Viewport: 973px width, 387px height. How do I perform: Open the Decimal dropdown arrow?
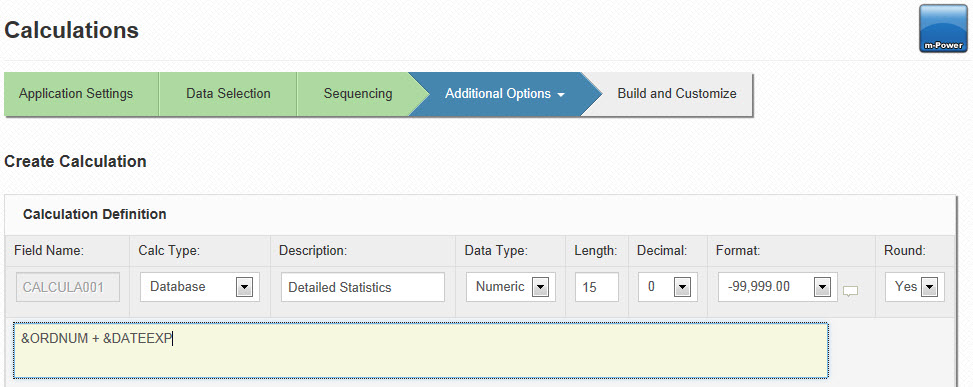[682, 287]
